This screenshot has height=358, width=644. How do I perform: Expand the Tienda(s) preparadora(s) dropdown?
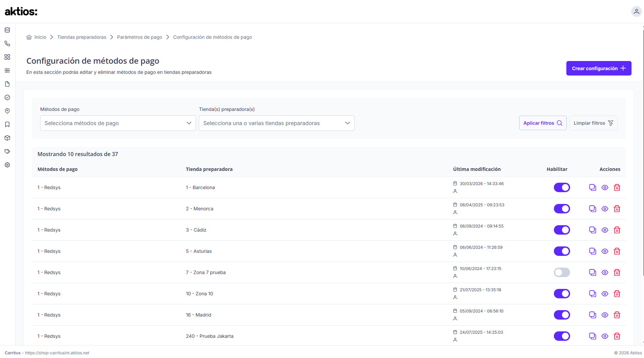coord(277,123)
